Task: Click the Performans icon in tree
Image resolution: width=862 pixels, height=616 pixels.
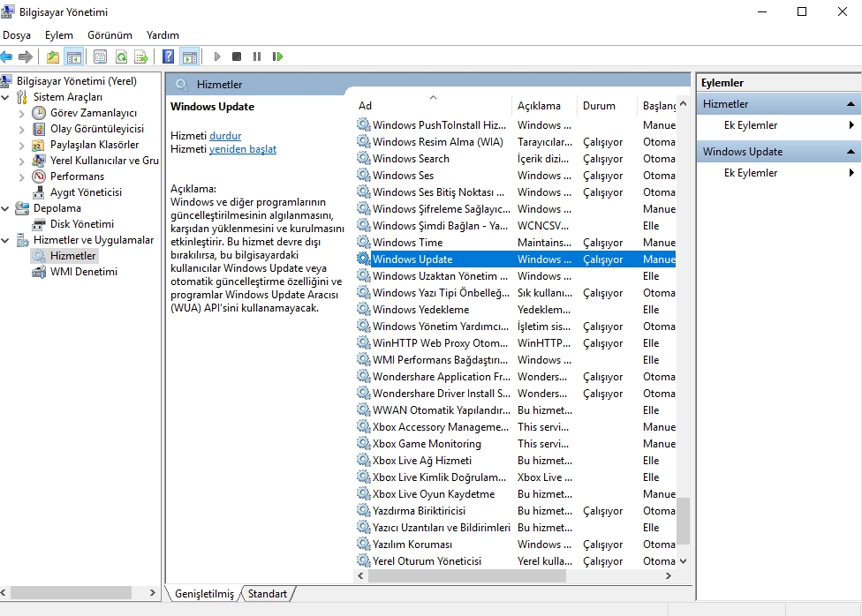Action: (x=39, y=177)
